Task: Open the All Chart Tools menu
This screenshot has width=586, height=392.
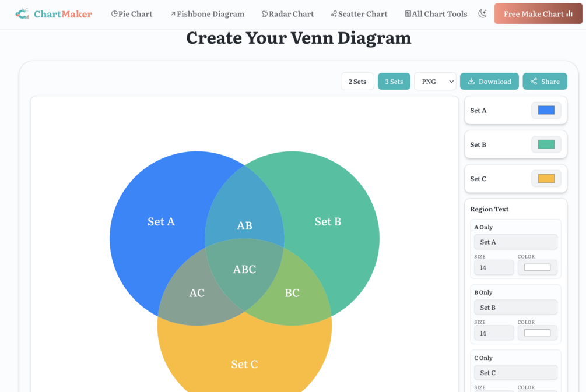Action: click(436, 14)
